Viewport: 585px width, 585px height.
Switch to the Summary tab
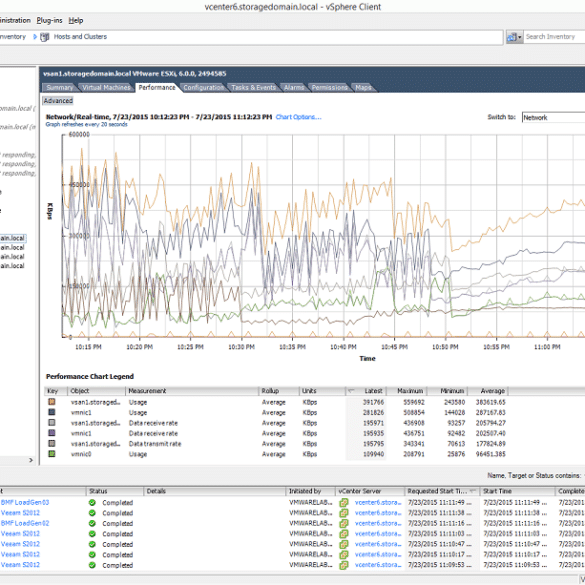(60, 88)
